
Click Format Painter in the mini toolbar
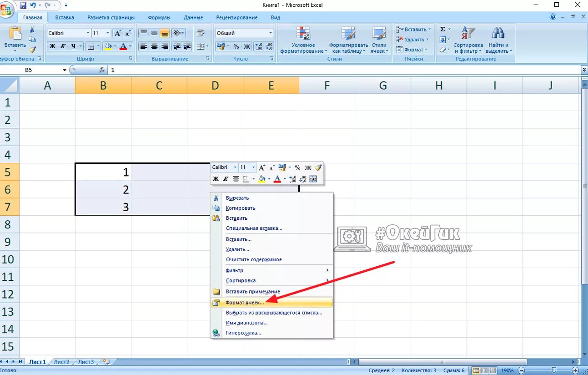318,167
